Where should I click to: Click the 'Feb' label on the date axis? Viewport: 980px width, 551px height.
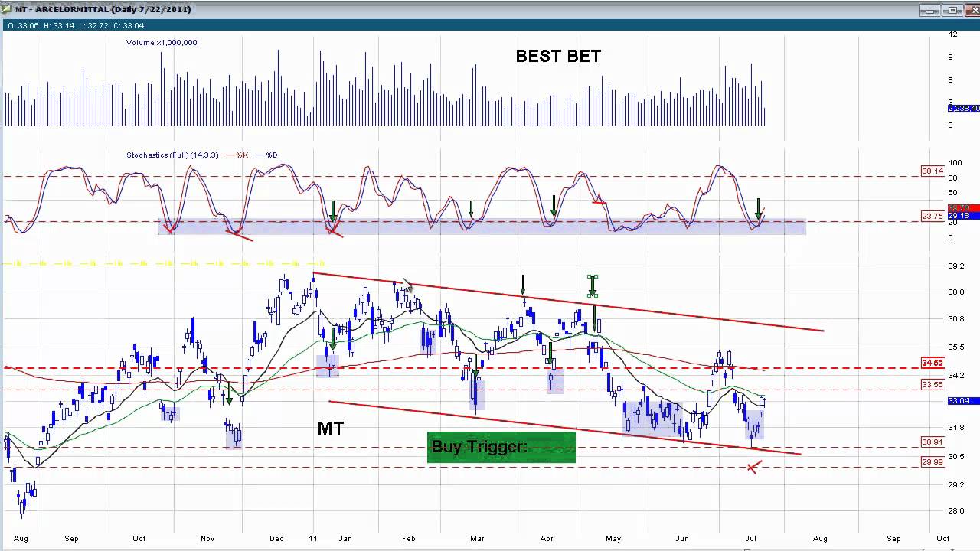coord(408,539)
